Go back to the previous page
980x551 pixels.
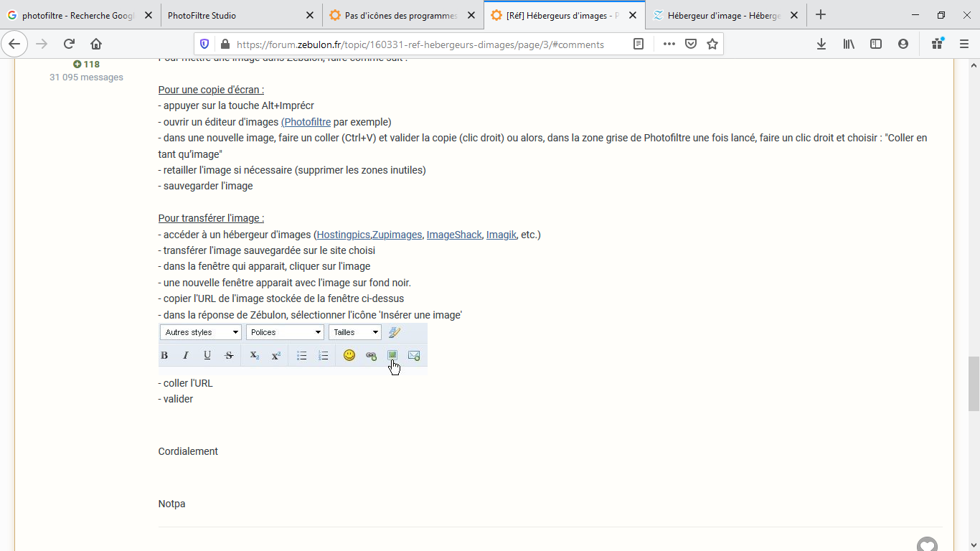[x=15, y=44]
